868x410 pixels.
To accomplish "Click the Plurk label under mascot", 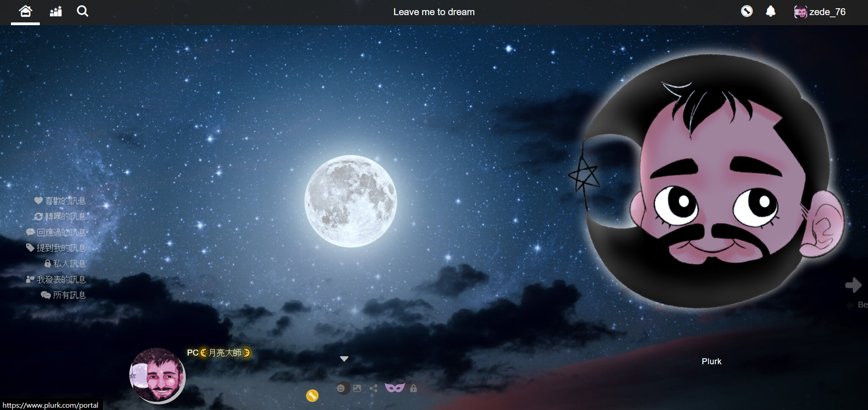I will pos(711,361).
